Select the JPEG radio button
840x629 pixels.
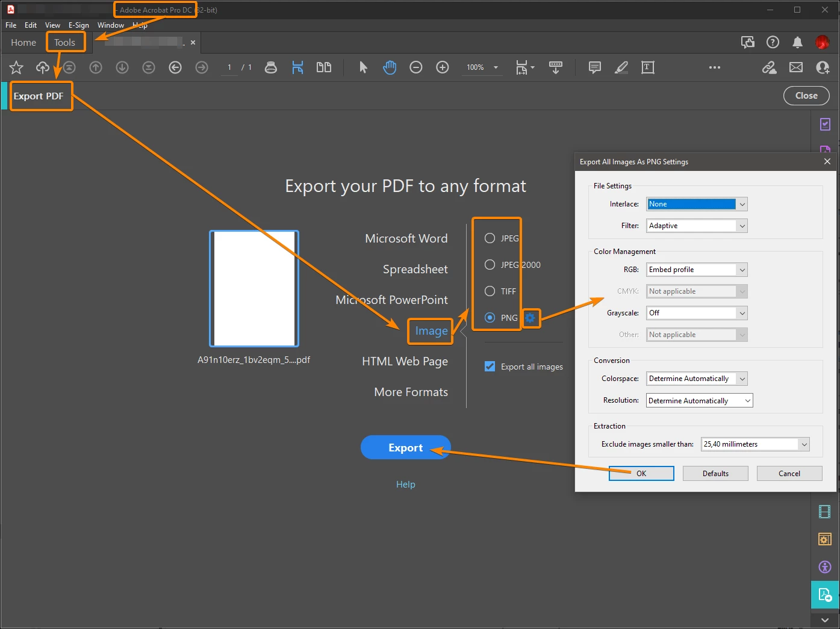[490, 238]
